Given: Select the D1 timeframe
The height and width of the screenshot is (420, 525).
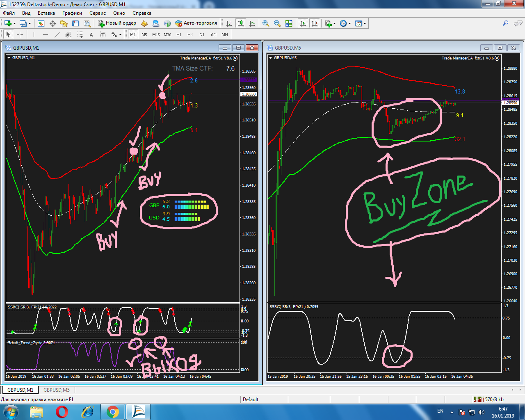Looking at the screenshot, I should point(202,34).
